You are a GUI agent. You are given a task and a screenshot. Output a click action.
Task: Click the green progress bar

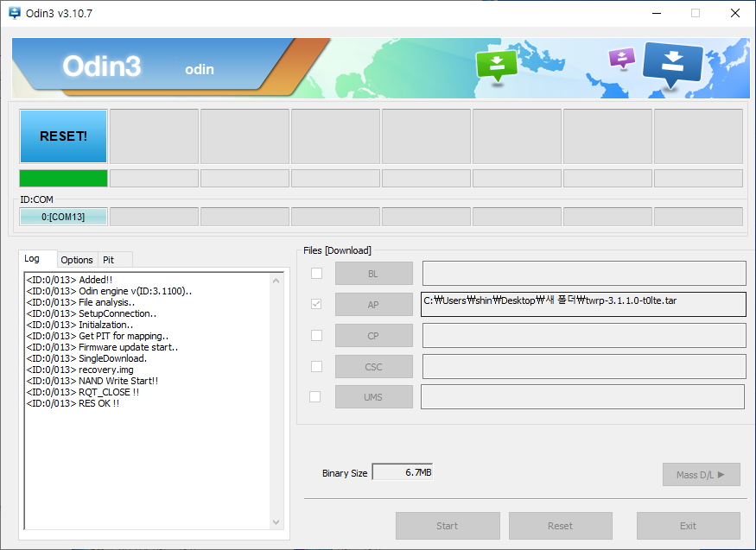pos(64,178)
